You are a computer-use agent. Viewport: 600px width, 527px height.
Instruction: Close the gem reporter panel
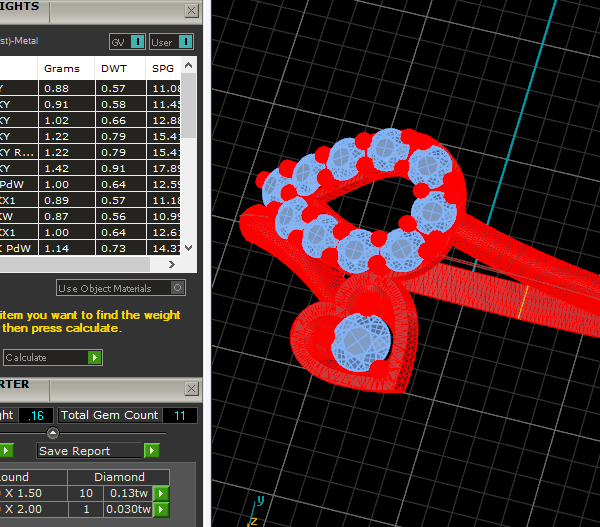(x=191, y=388)
